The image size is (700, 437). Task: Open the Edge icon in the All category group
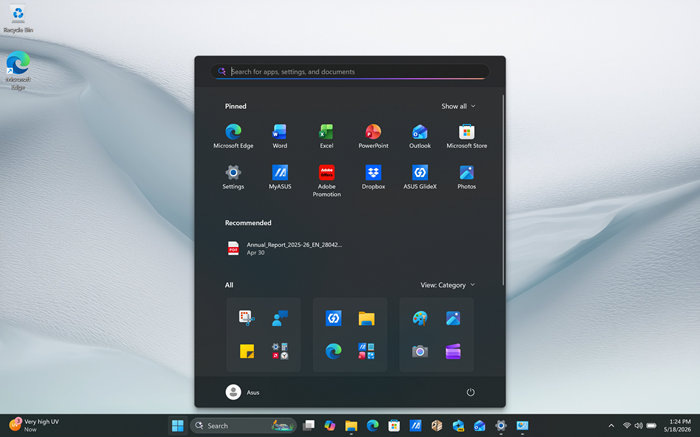click(x=333, y=351)
